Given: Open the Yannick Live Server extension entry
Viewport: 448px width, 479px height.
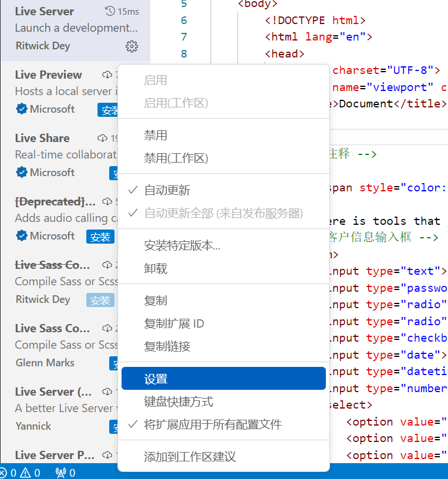Looking at the screenshot, I should [59, 409].
